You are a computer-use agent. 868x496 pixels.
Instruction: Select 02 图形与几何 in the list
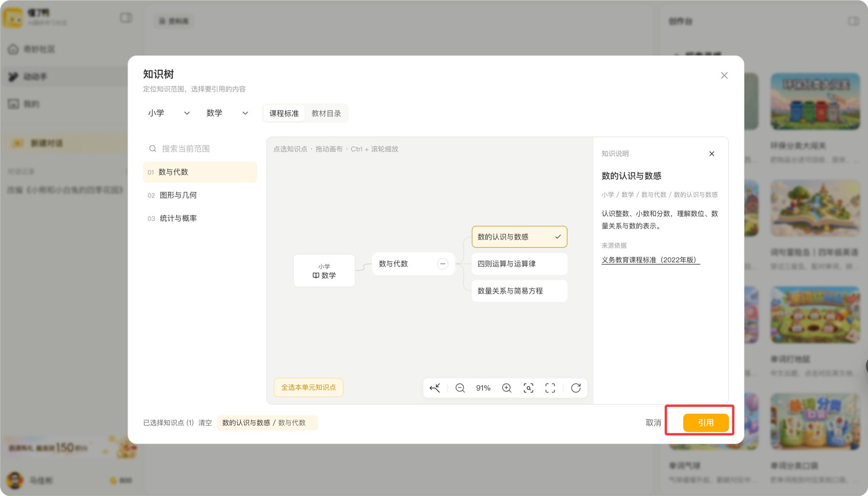pos(200,195)
